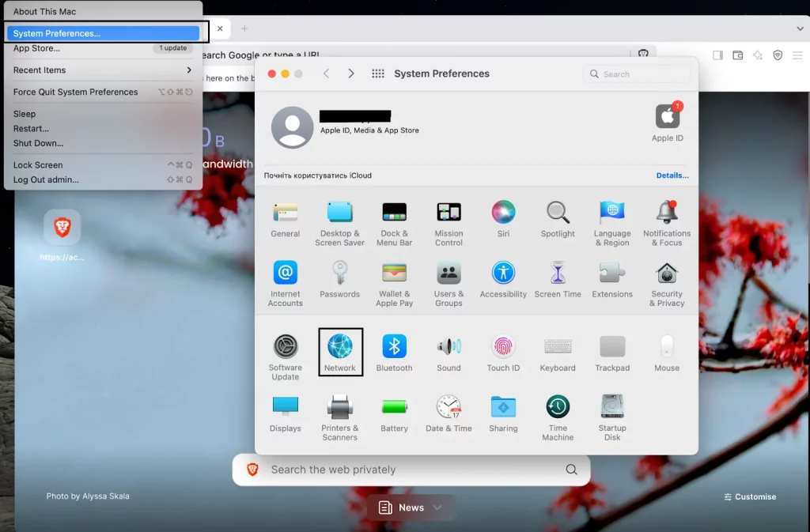Image resolution: width=810 pixels, height=532 pixels.
Task: Open Trackpad settings
Action: pos(612,353)
